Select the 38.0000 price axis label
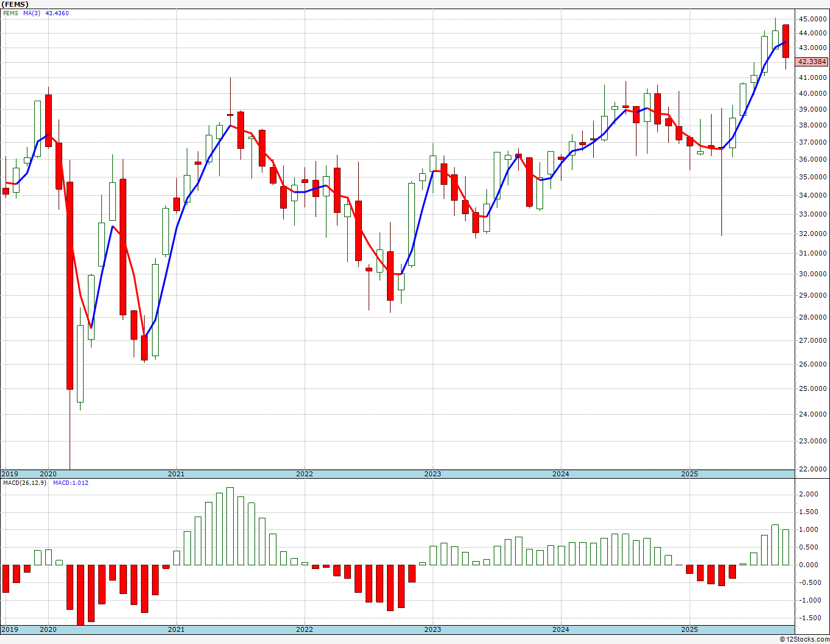Viewport: 830px width, 644px height. [812, 125]
